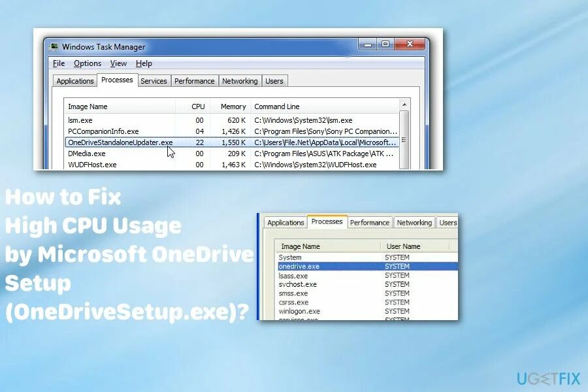Select the csrss.exe process
This screenshot has width=588, height=392.
[x=368, y=302]
